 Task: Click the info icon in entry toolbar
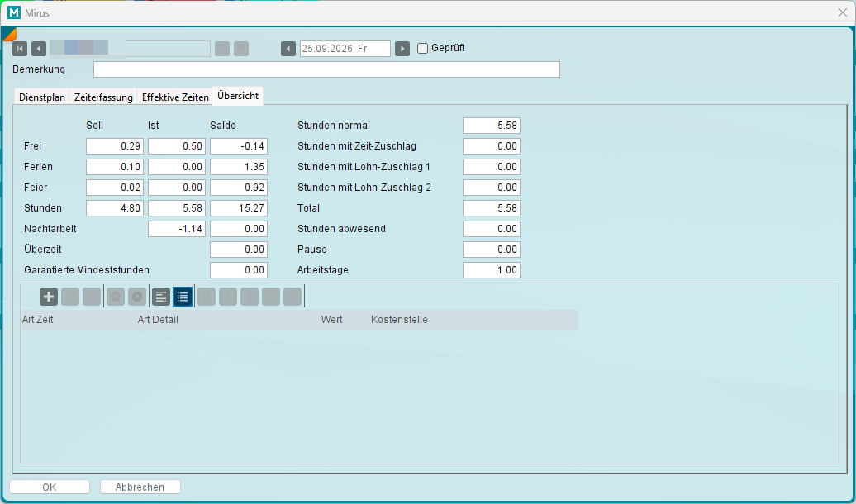click(x=250, y=297)
